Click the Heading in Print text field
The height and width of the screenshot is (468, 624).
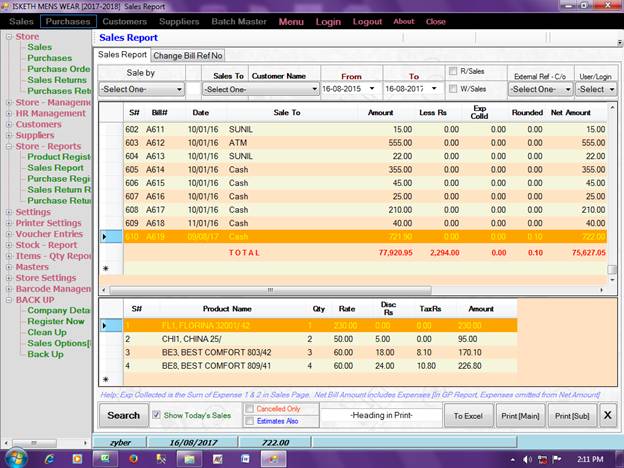[x=383, y=415]
